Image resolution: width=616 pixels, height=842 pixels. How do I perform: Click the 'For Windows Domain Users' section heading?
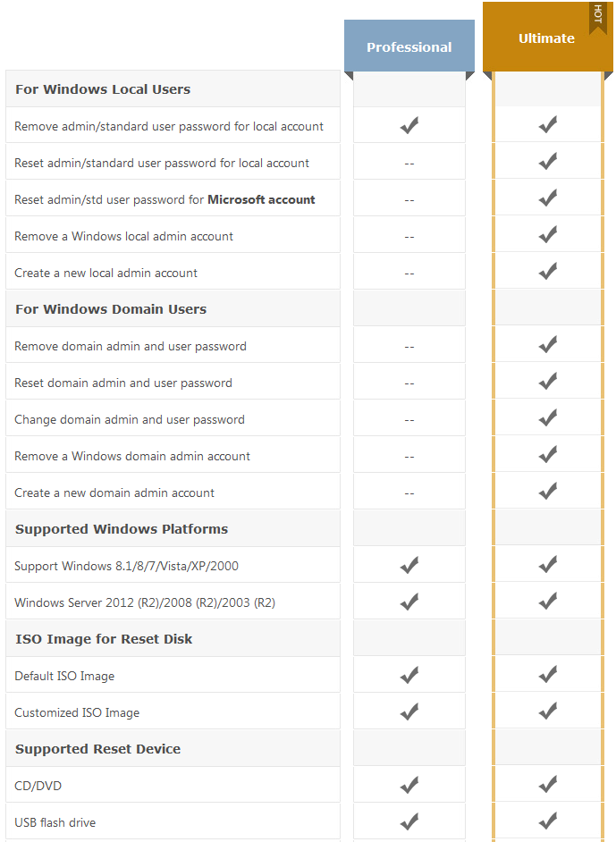click(x=111, y=309)
